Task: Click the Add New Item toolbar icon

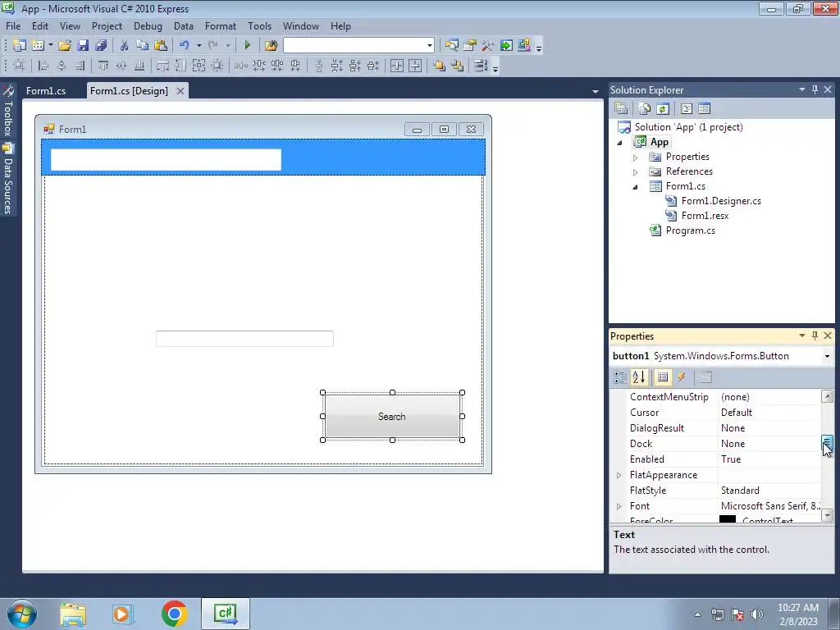Action: pos(38,46)
